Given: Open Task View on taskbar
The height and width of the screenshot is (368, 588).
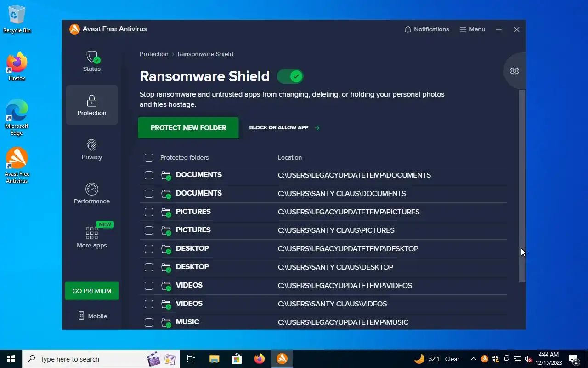Looking at the screenshot, I should pyautogui.click(x=191, y=359).
